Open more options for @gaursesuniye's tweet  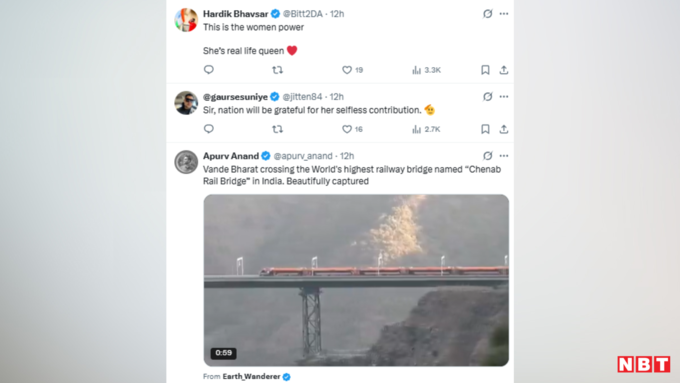(x=503, y=97)
